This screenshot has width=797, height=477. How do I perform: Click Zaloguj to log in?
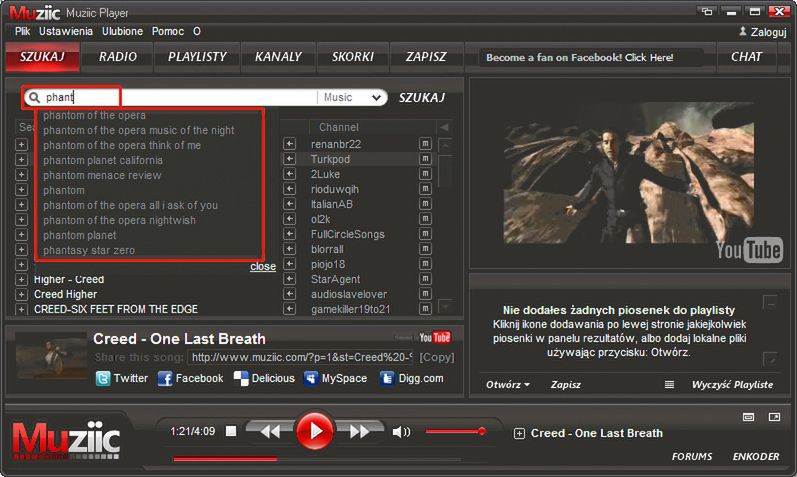[763, 32]
